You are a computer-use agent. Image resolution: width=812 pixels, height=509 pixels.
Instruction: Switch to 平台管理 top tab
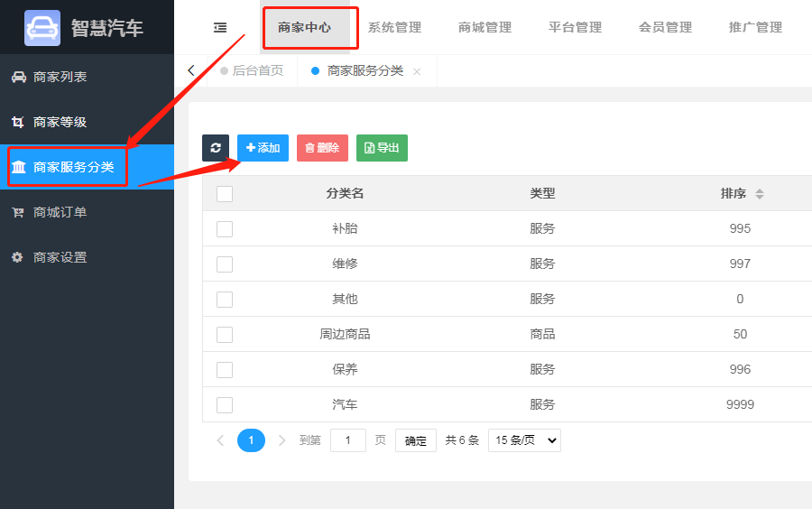point(575,27)
